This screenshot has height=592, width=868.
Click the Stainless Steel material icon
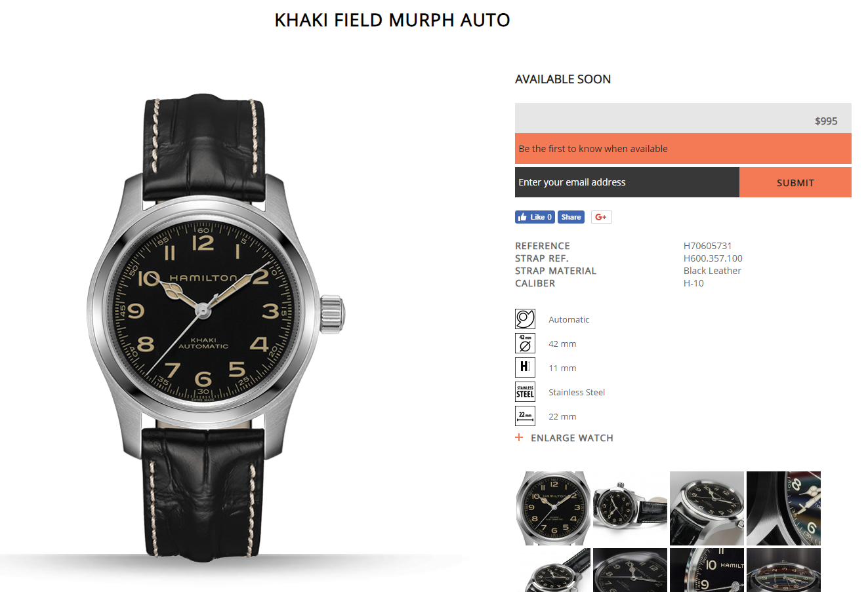pyautogui.click(x=525, y=391)
